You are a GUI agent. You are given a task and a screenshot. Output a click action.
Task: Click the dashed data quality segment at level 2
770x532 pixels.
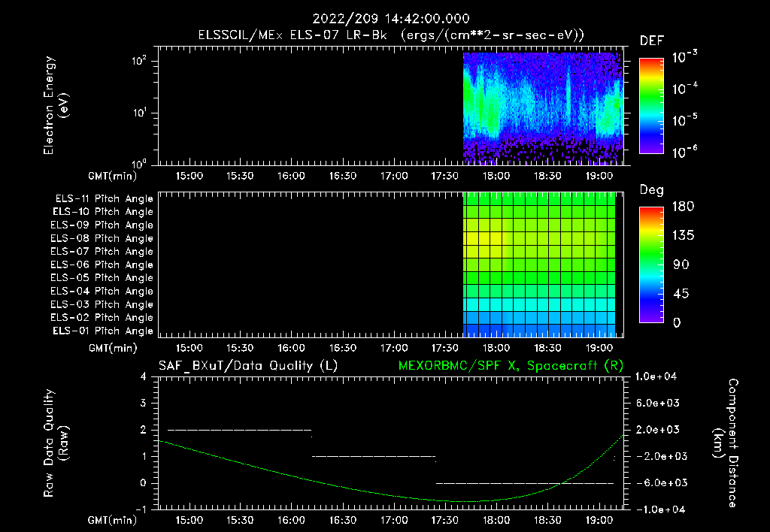pyautogui.click(x=239, y=430)
